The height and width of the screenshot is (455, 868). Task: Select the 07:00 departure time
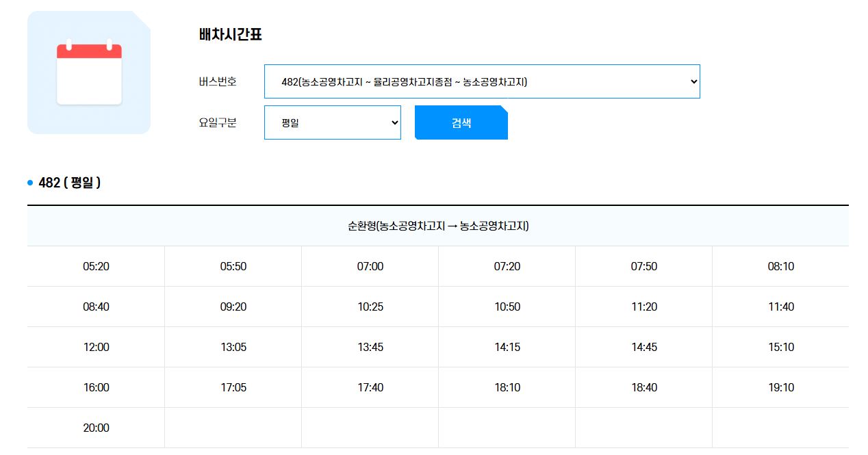tap(370, 266)
